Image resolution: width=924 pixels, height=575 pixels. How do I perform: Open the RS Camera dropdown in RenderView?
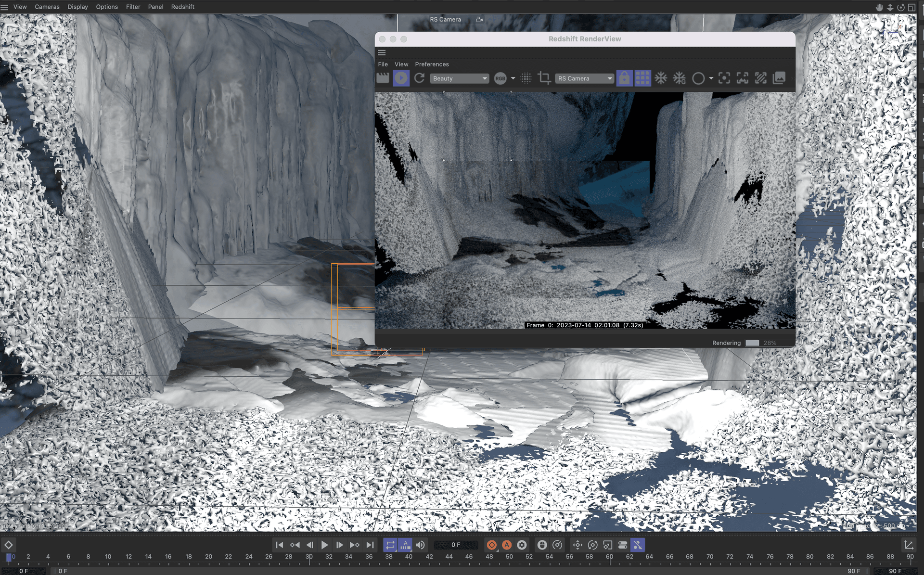(584, 78)
